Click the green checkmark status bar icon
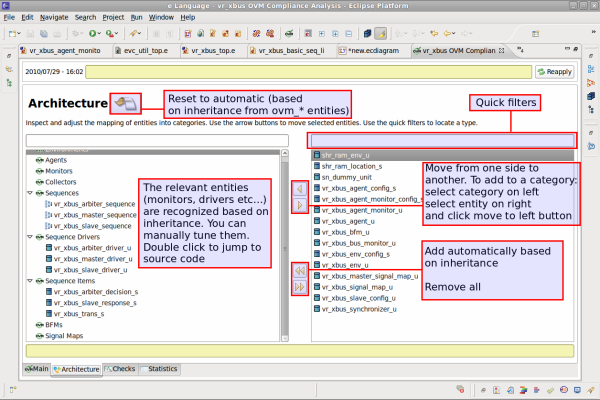Screen dimensions: 600x400 click(550, 390)
